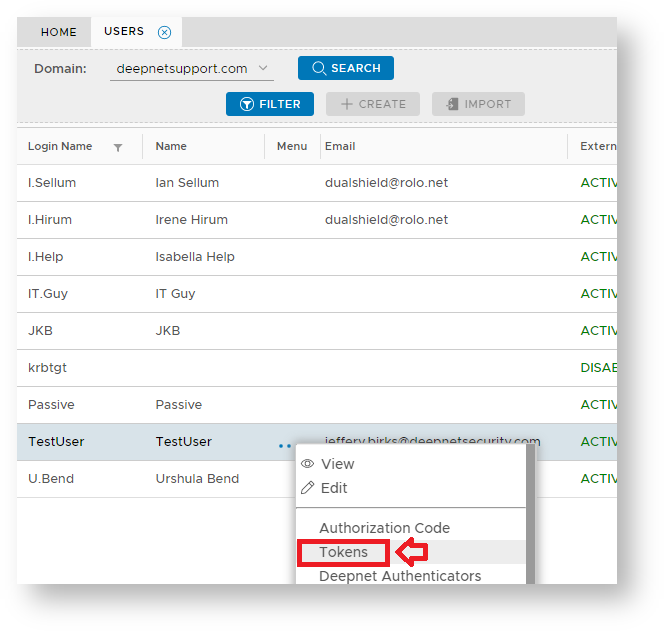Click the name Irene Hirum

[x=191, y=220]
